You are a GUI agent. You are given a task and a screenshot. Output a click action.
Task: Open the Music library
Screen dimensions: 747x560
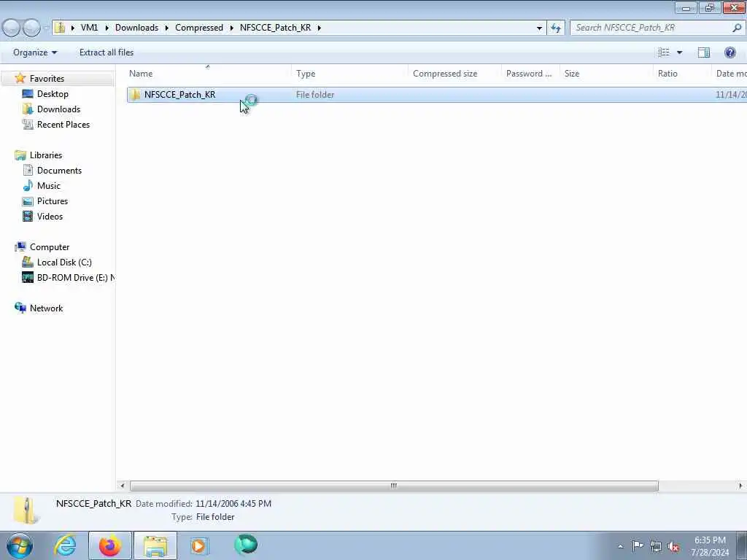[49, 186]
